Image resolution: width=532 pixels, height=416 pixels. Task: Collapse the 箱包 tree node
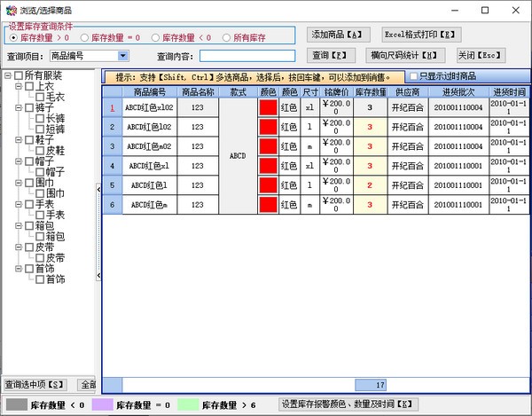coord(19,225)
